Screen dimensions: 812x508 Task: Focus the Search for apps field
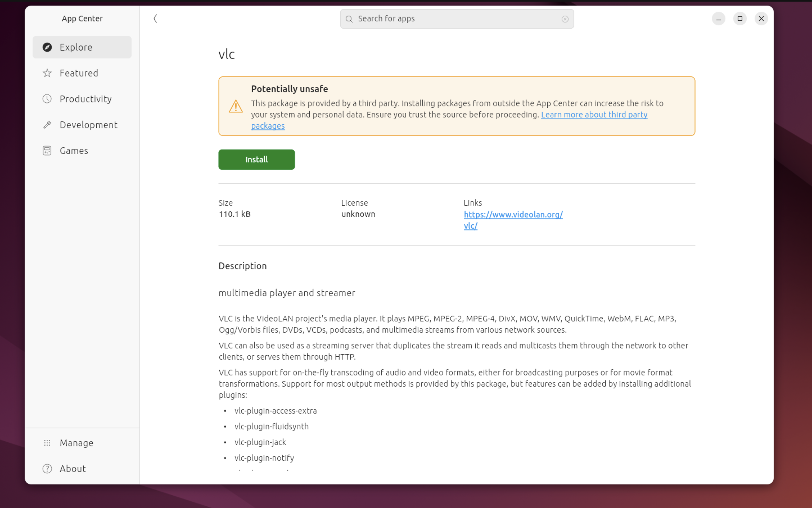[457, 19]
